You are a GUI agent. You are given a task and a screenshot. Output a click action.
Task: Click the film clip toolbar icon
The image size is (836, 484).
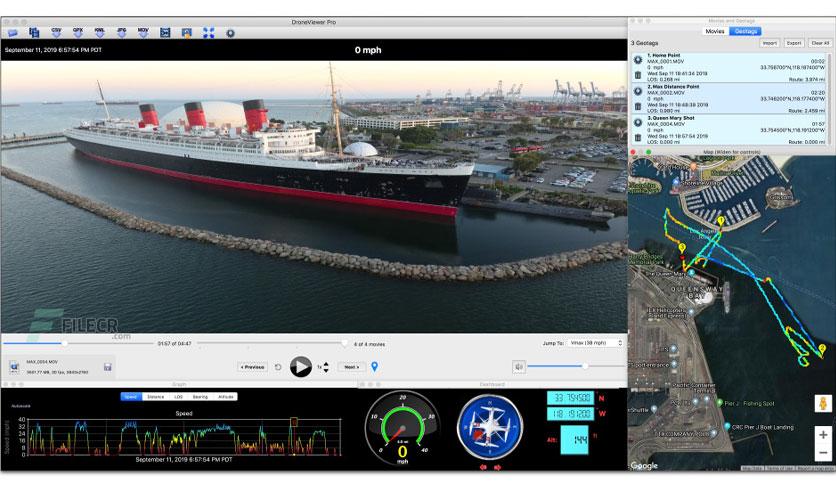[x=165, y=33]
